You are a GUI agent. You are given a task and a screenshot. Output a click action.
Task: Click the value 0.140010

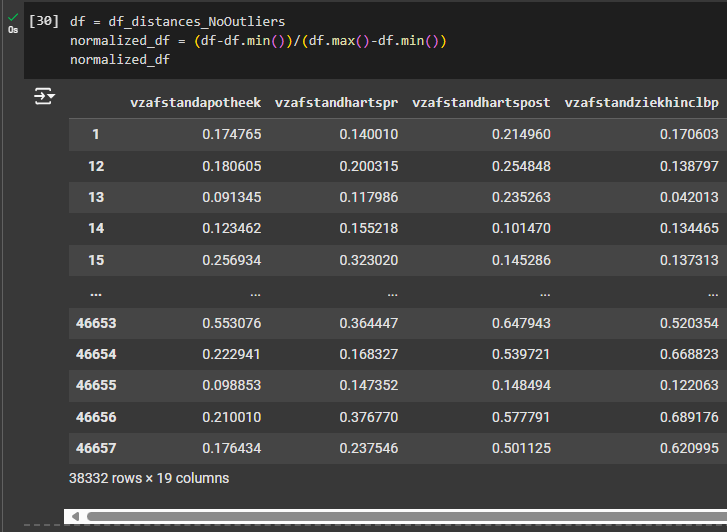tap(369, 135)
